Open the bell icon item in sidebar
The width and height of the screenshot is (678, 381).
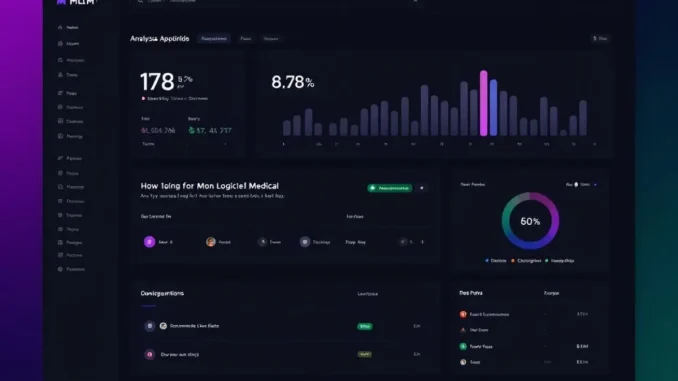60,75
